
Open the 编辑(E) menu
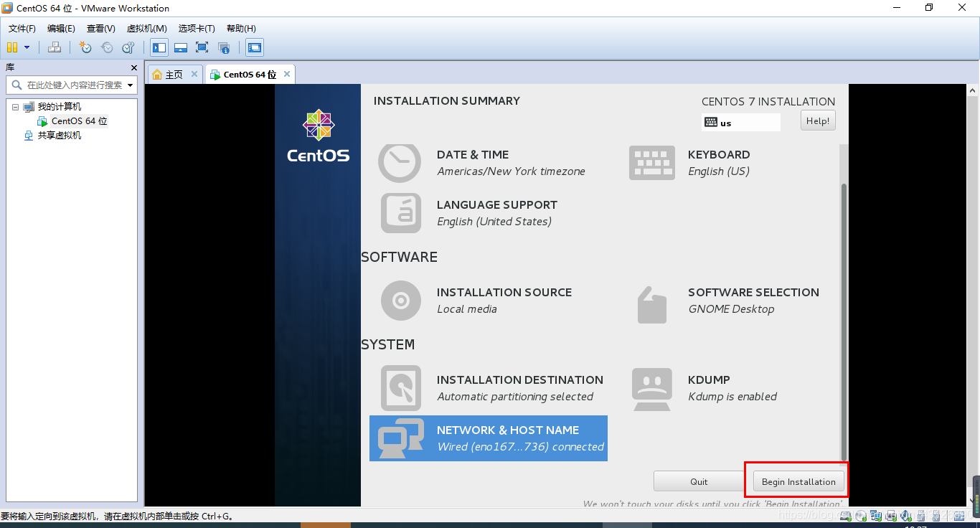pyautogui.click(x=61, y=29)
